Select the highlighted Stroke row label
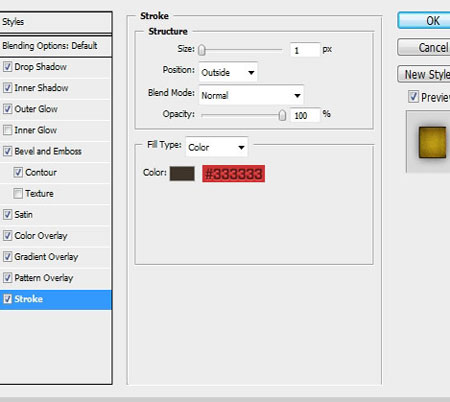Viewport: 450px width, 402px height. coord(29,299)
